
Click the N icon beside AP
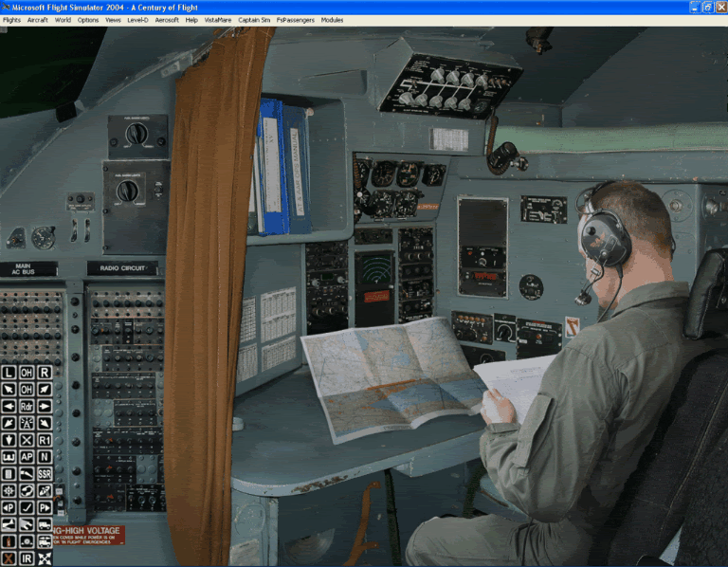pos(45,457)
